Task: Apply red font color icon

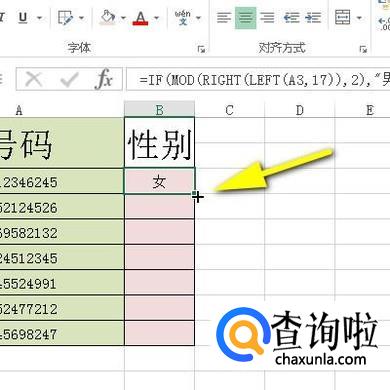Action: [140, 18]
